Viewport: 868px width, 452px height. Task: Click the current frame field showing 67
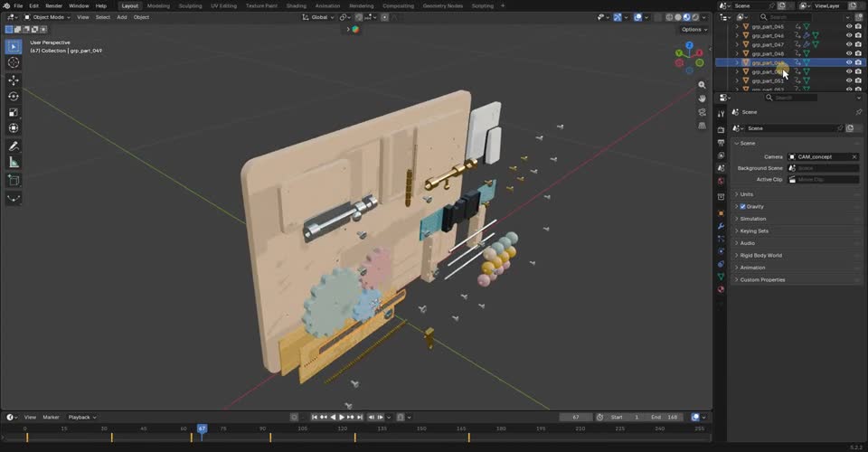pos(576,417)
